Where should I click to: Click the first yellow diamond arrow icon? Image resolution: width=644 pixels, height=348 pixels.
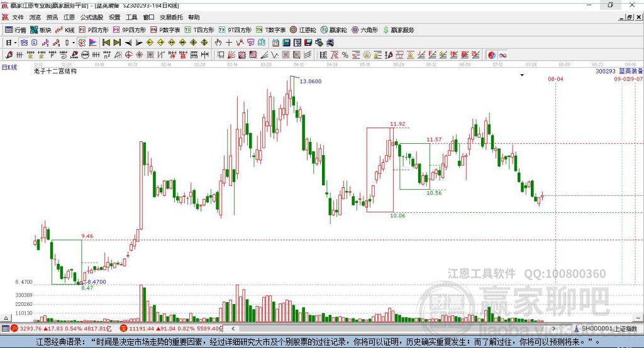(150, 43)
